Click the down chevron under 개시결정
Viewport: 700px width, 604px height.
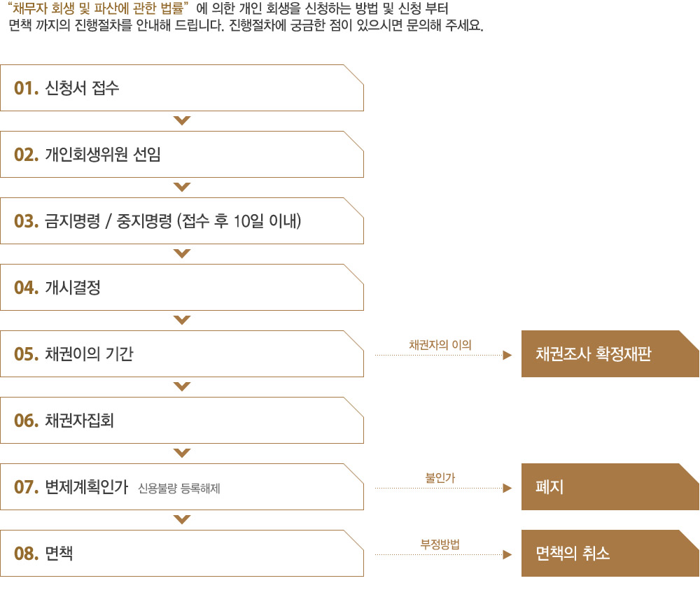click(x=182, y=320)
